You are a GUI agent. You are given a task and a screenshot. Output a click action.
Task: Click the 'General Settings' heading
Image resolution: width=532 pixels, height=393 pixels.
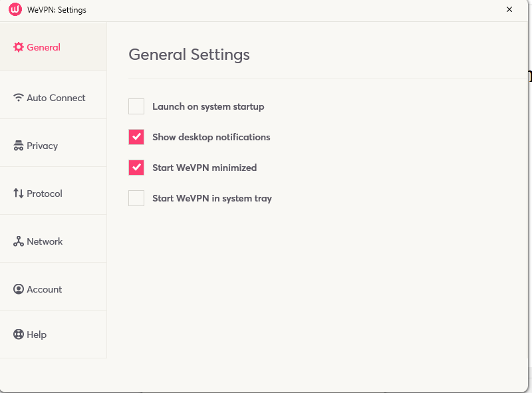pyautogui.click(x=189, y=55)
